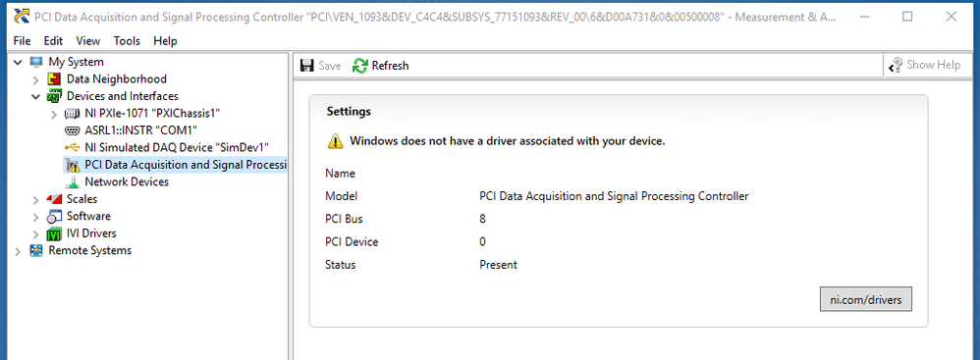Select the IVI Drivers tree label
Screen dimensions: 980x360
(x=91, y=233)
